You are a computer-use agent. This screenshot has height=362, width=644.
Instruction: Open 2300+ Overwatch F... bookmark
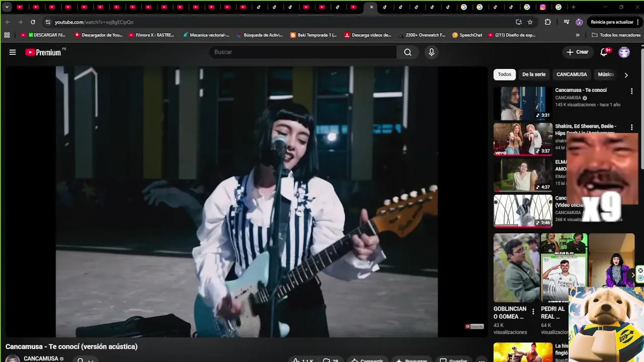(422, 35)
